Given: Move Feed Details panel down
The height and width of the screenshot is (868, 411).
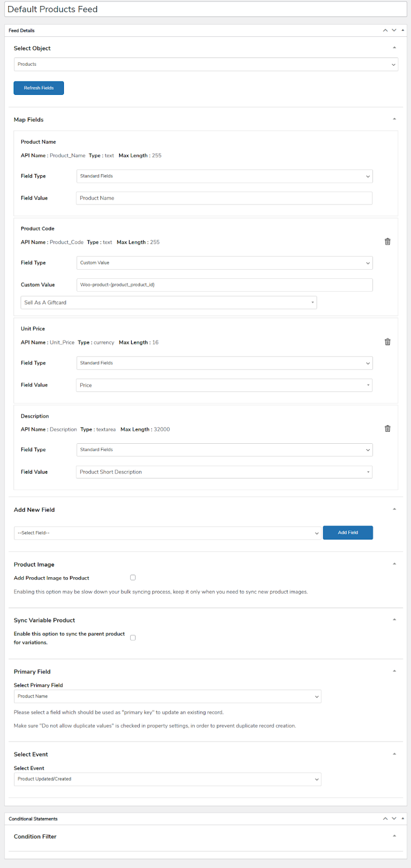Looking at the screenshot, I should (394, 30).
